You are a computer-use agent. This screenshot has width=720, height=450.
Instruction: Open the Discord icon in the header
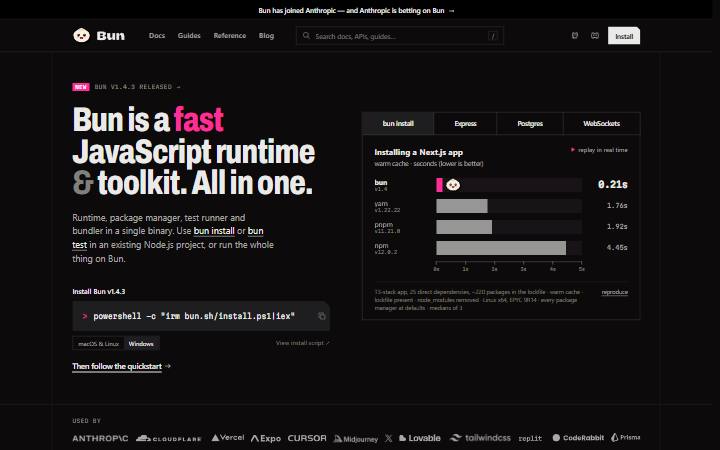pos(595,35)
